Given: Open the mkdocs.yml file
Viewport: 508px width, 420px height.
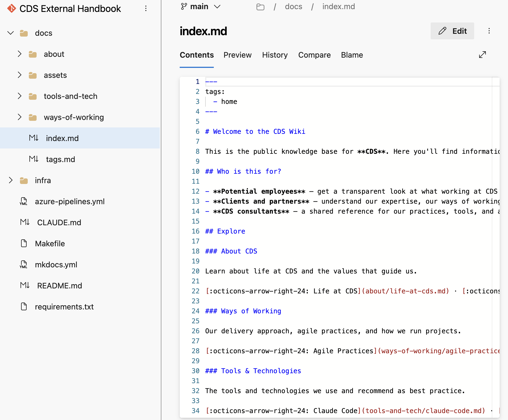Looking at the screenshot, I should (56, 265).
